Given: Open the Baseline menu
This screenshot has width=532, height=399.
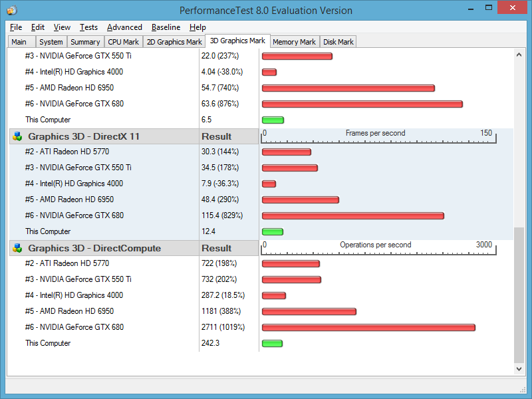Looking at the screenshot, I should tap(166, 27).
